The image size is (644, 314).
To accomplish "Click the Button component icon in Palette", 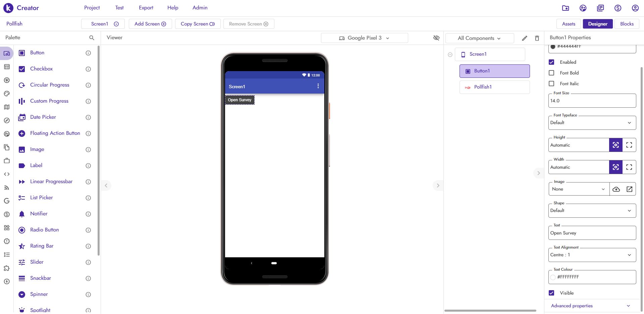I will [22, 53].
